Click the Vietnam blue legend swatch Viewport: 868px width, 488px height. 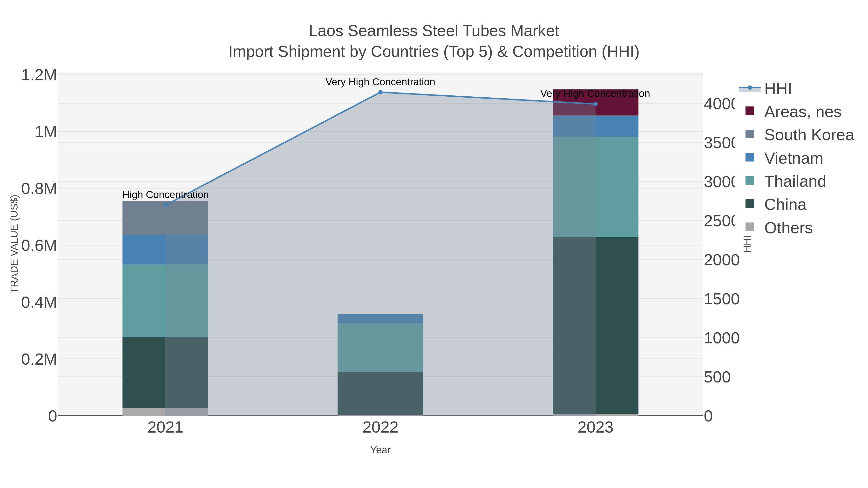pyautogui.click(x=750, y=157)
